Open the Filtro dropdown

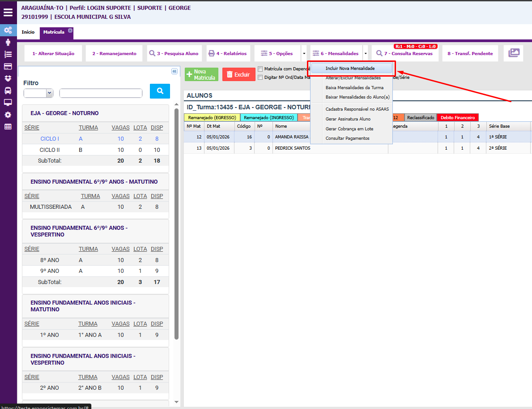(x=38, y=93)
